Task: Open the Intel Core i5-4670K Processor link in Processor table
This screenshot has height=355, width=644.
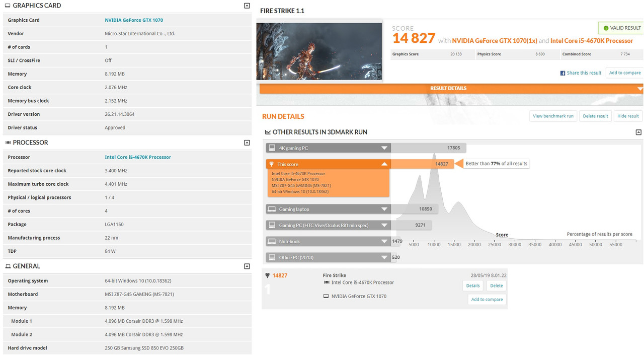Action: coord(138,157)
